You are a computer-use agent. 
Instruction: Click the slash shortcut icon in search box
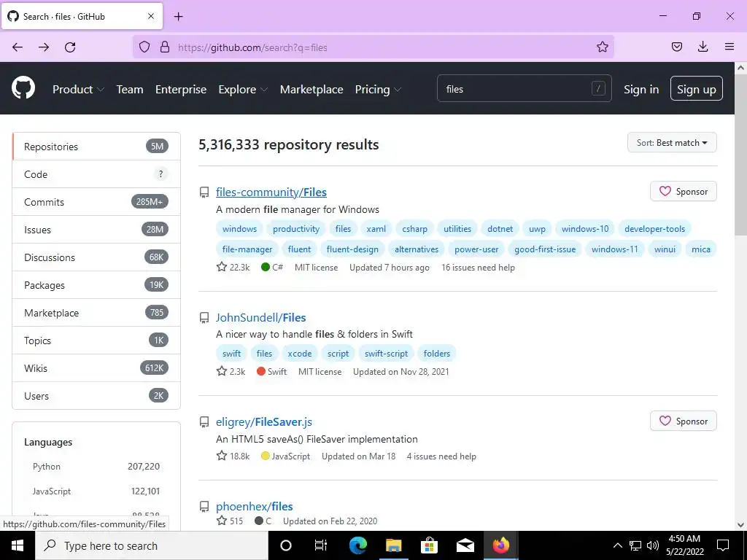click(x=598, y=88)
